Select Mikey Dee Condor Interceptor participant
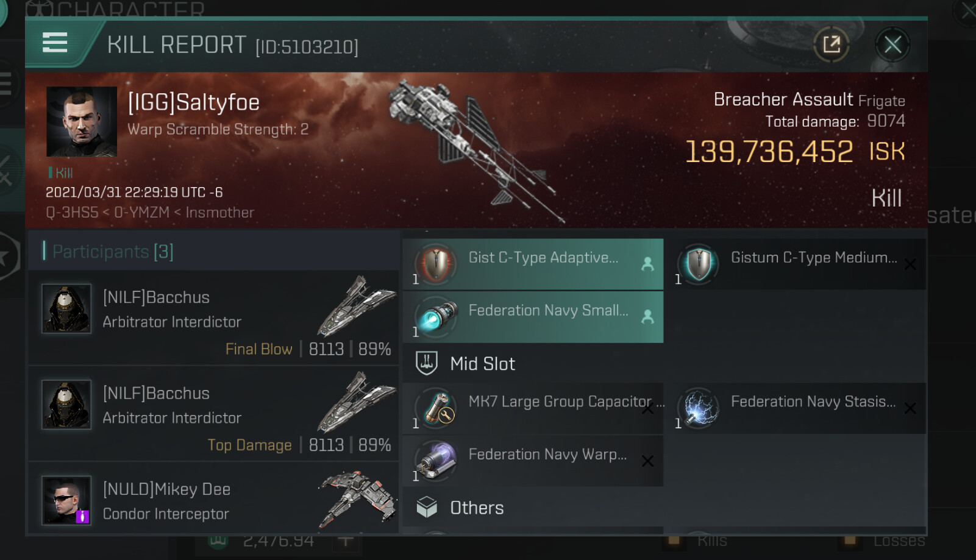 click(213, 501)
